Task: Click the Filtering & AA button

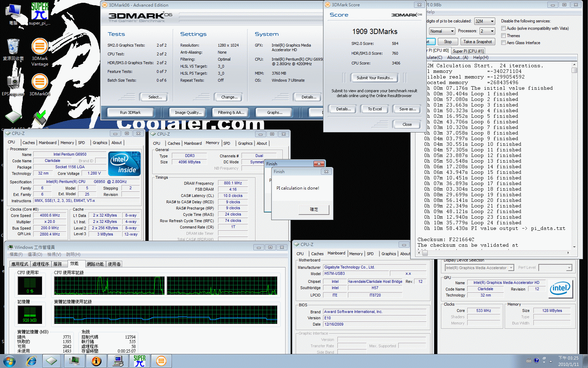Action: tap(231, 113)
